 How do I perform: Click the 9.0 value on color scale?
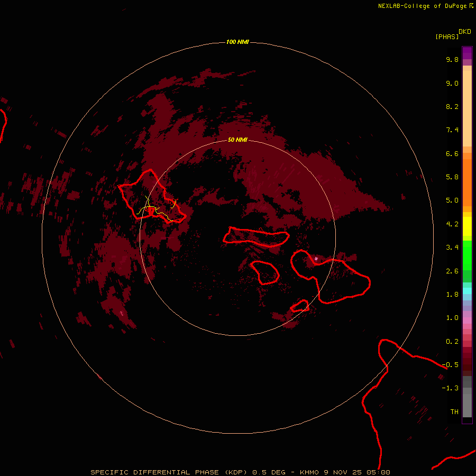click(x=452, y=83)
